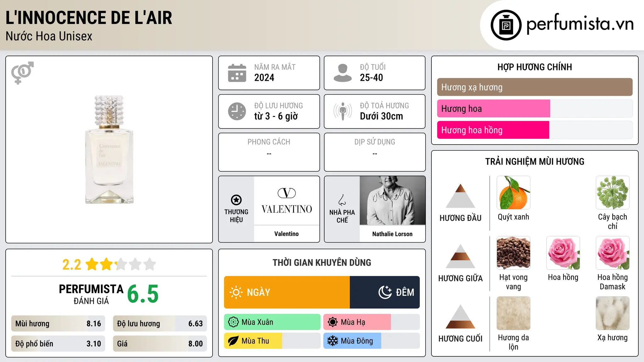Click the Phong cách card
Screen dimensions: 644x362
pyautogui.click(x=269, y=152)
